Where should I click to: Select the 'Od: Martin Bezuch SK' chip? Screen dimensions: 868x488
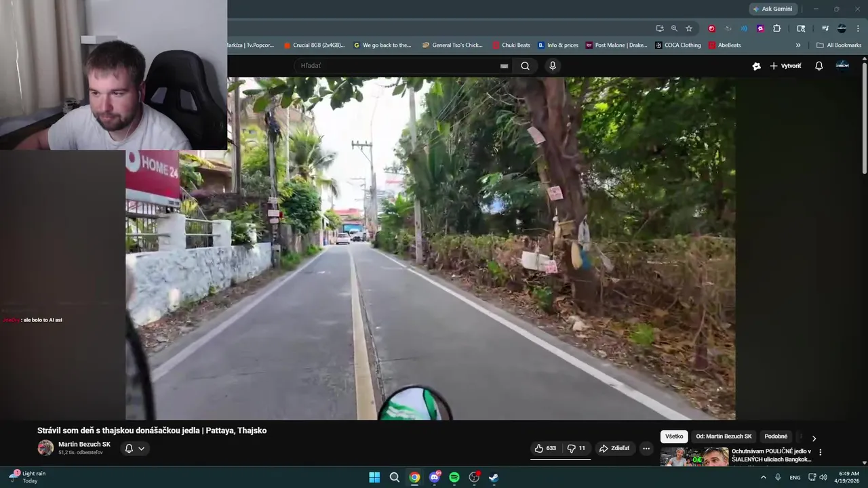tap(724, 436)
